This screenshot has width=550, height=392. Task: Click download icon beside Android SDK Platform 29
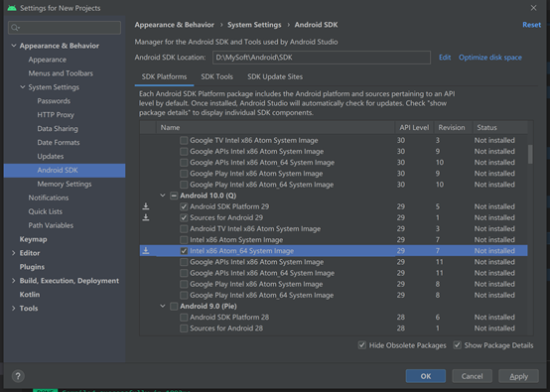[x=146, y=206]
